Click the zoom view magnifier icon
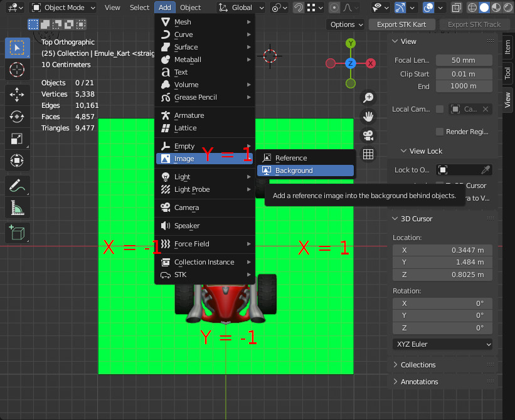The image size is (515, 420). [368, 97]
